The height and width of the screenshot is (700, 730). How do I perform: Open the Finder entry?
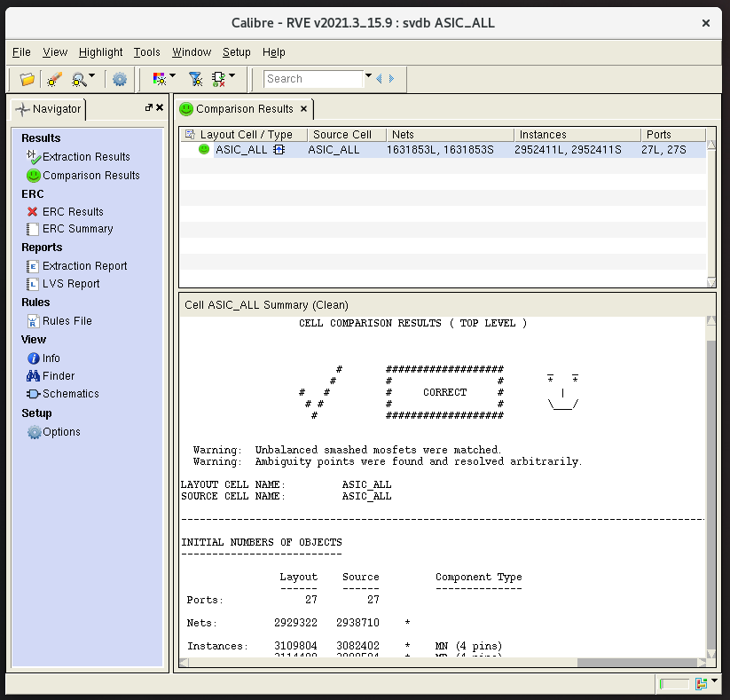51,376
